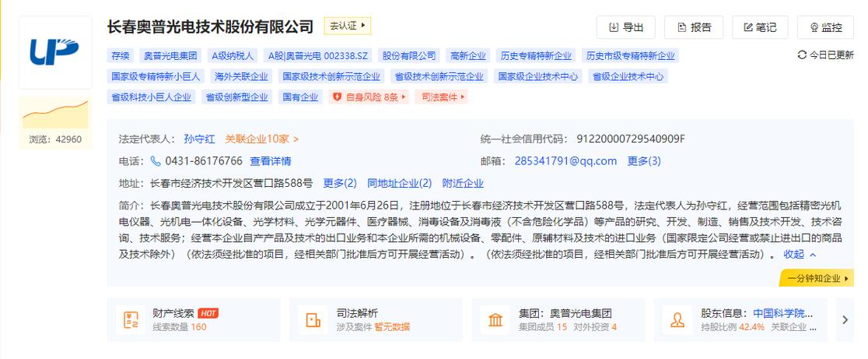Click the 历史市级专精特新企业 tag

coord(630,55)
